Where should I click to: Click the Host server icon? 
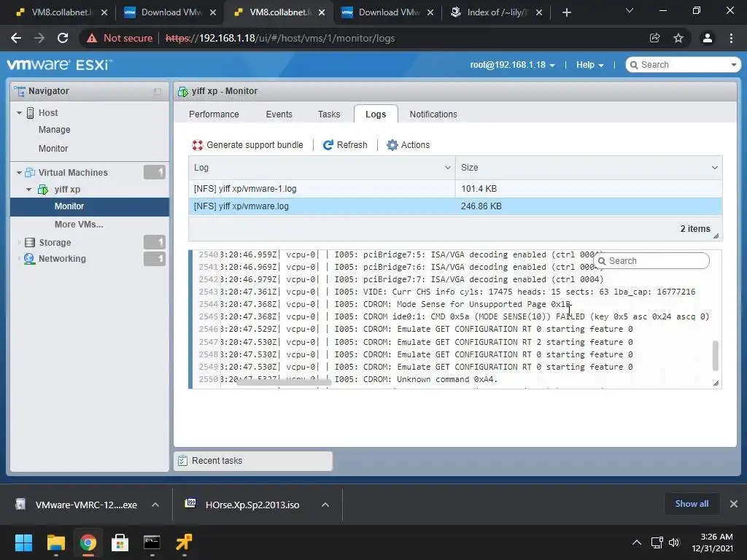30,113
